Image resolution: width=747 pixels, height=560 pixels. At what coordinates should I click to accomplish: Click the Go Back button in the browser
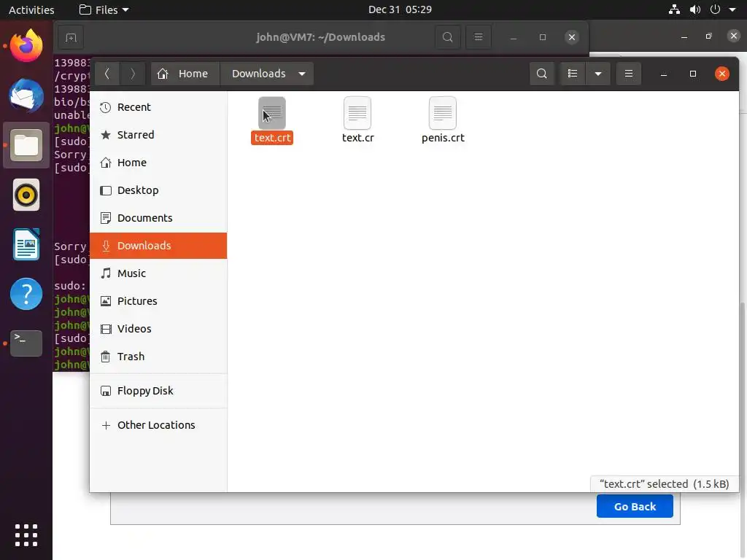tap(635, 506)
